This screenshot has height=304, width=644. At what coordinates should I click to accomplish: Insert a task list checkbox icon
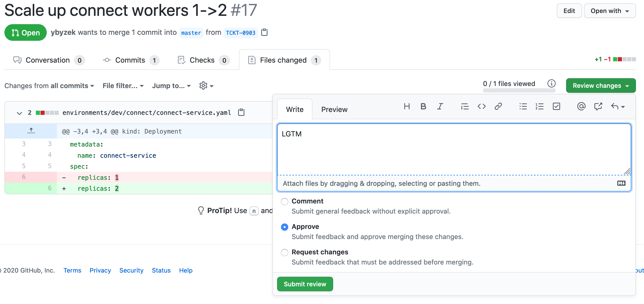pos(556,106)
